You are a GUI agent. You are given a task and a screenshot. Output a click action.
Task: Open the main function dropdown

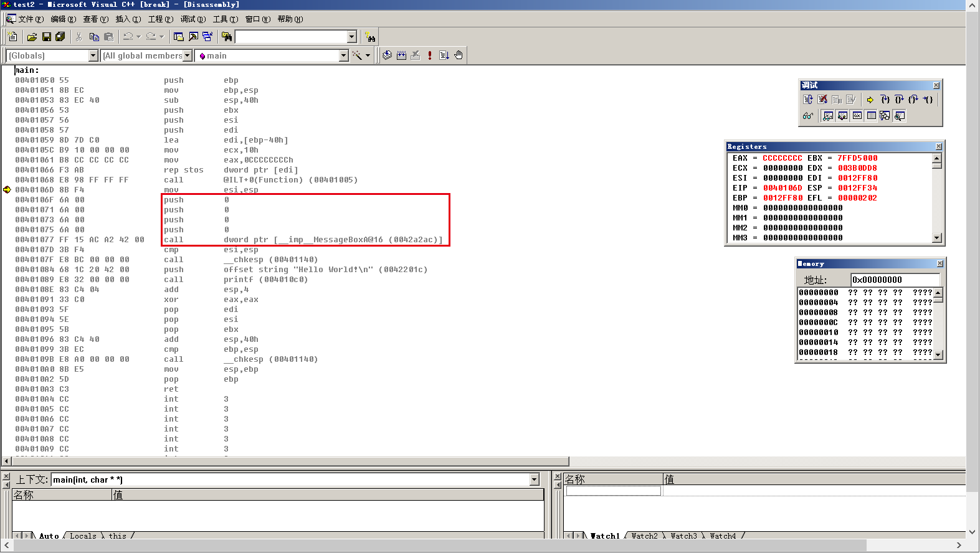point(343,55)
